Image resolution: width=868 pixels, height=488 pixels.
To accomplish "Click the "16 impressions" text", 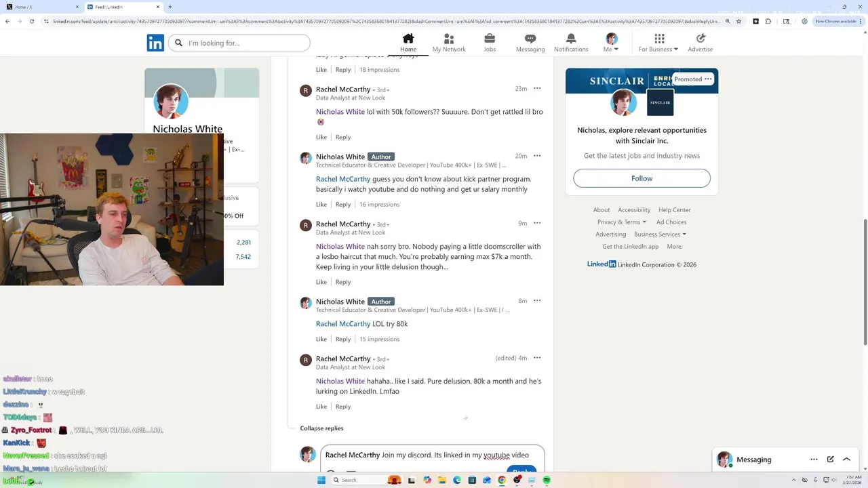I will pyautogui.click(x=379, y=204).
